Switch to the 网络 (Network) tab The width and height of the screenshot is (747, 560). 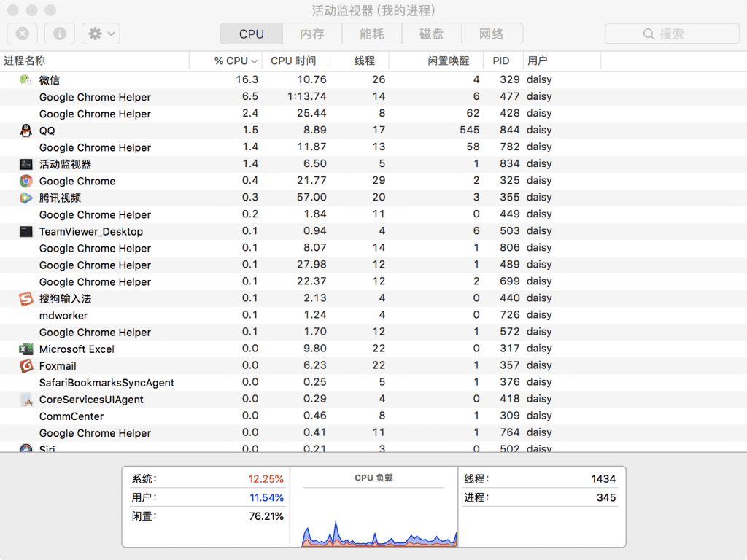coord(492,34)
